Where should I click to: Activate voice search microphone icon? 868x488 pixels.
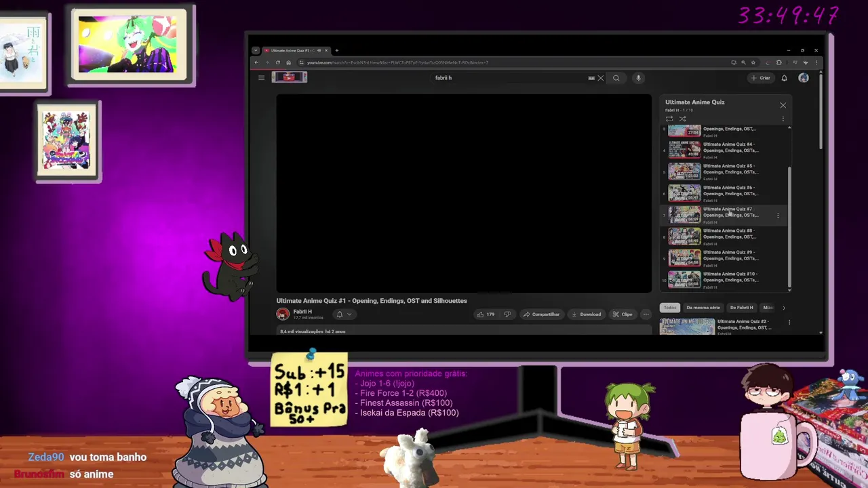[638, 78]
